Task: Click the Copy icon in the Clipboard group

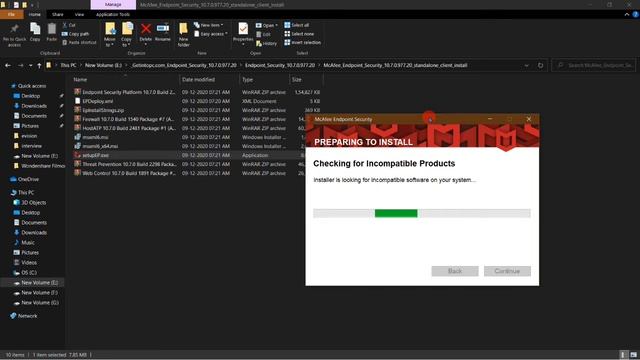Action: click(x=35, y=32)
